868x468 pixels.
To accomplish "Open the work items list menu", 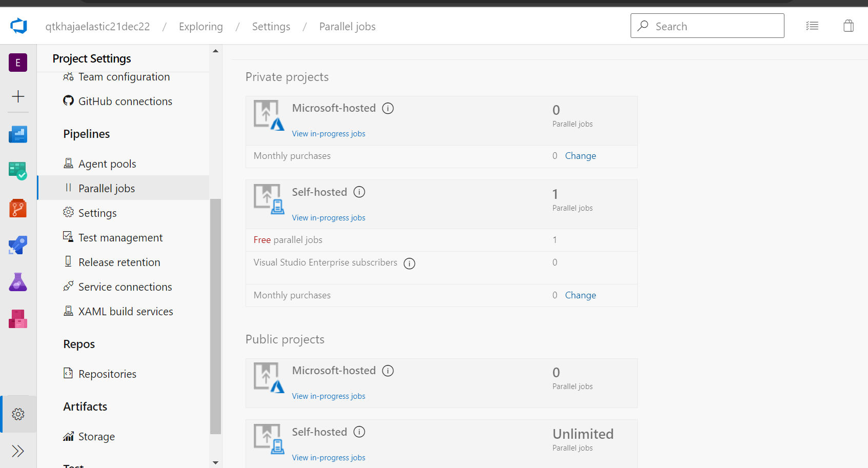I will pos(812,26).
